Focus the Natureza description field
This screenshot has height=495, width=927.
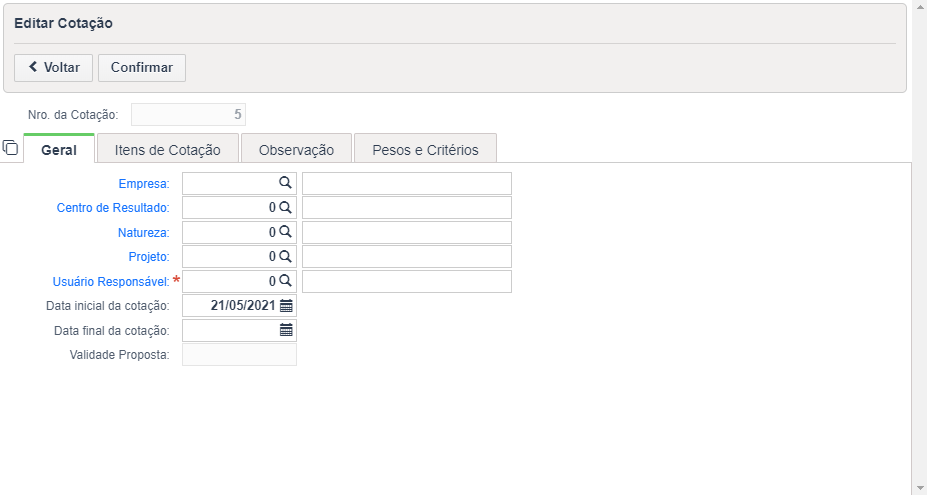tap(407, 232)
